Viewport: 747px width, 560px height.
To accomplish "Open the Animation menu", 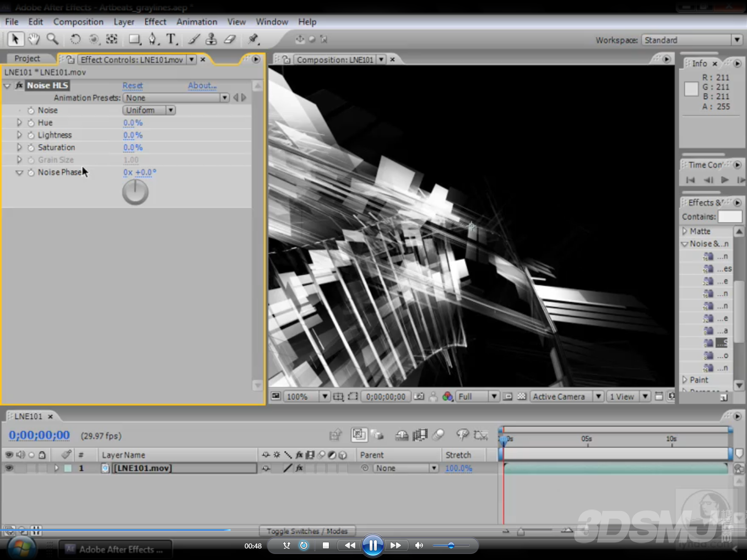I will tap(197, 21).
